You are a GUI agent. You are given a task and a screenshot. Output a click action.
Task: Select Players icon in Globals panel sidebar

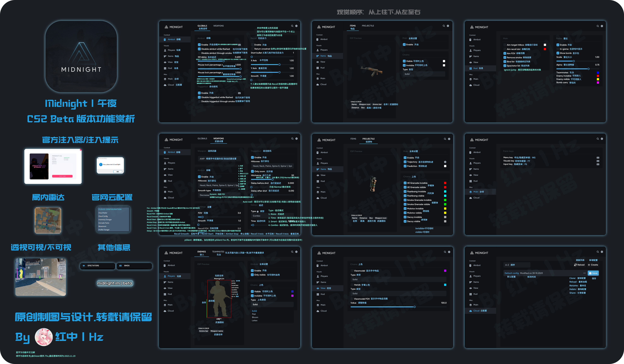[x=165, y=50]
